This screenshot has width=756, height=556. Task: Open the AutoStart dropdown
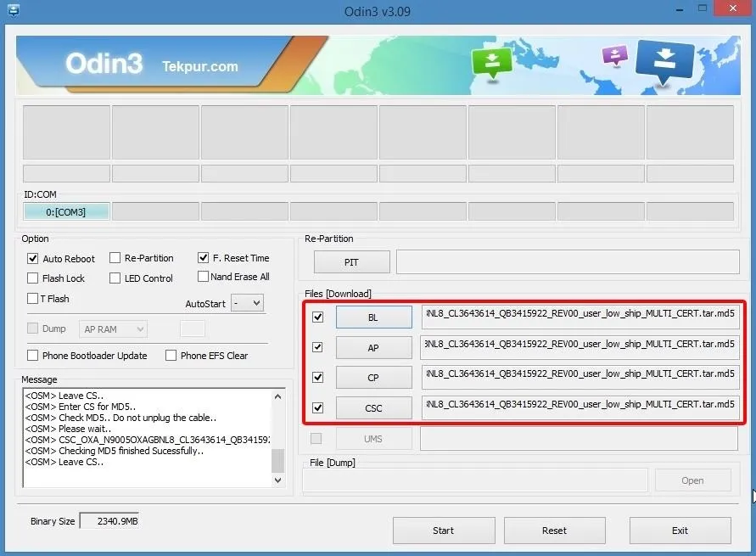coord(248,303)
